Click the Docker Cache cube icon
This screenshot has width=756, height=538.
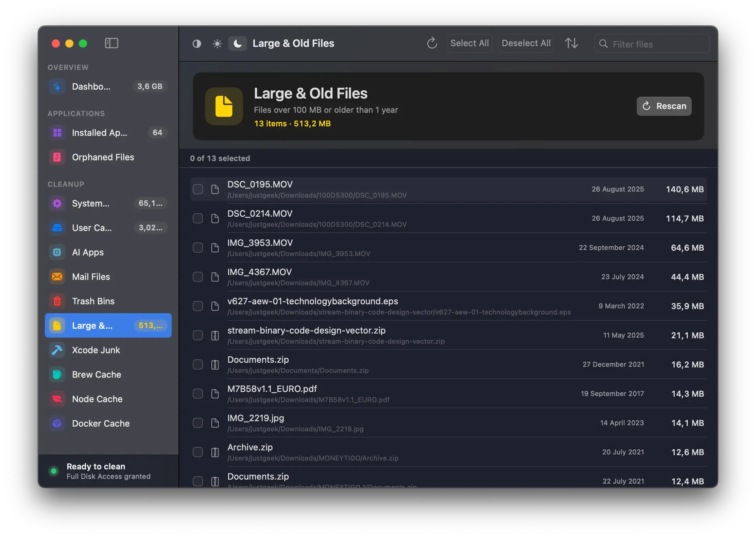coord(57,424)
